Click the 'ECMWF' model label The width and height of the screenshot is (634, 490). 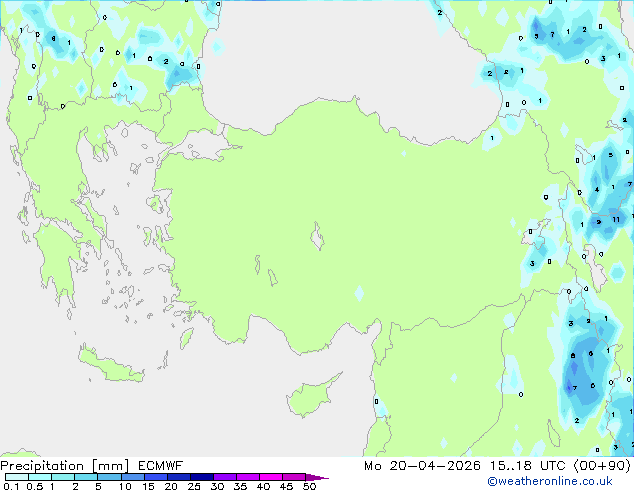point(161,466)
